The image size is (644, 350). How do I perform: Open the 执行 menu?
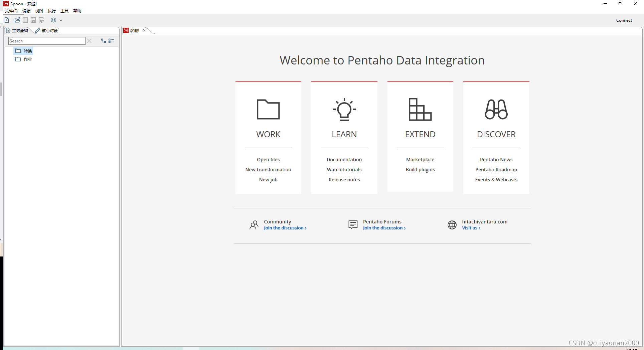coord(52,11)
